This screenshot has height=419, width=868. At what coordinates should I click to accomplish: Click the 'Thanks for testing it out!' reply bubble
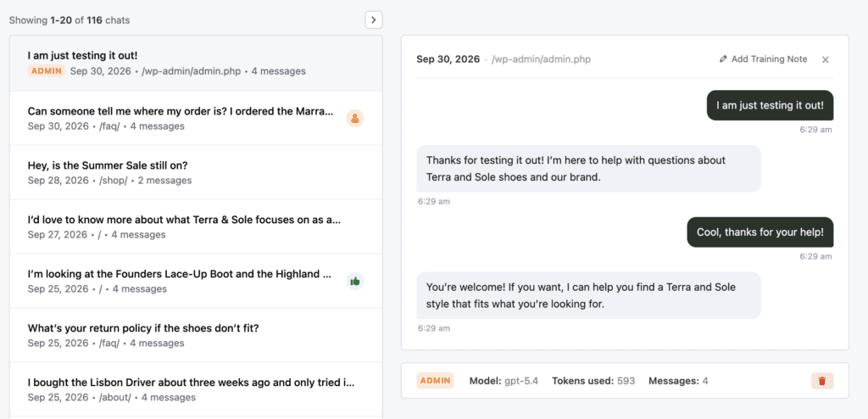(x=588, y=169)
